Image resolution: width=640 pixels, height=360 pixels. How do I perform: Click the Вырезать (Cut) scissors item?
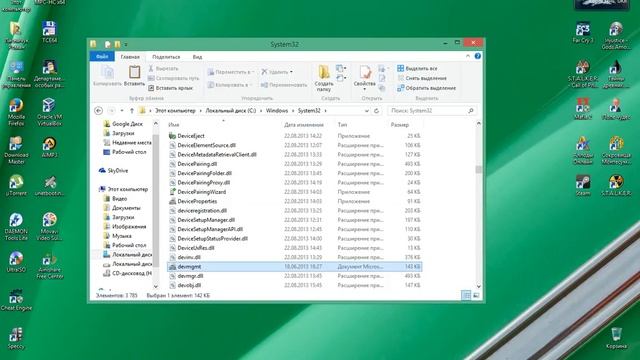click(164, 68)
